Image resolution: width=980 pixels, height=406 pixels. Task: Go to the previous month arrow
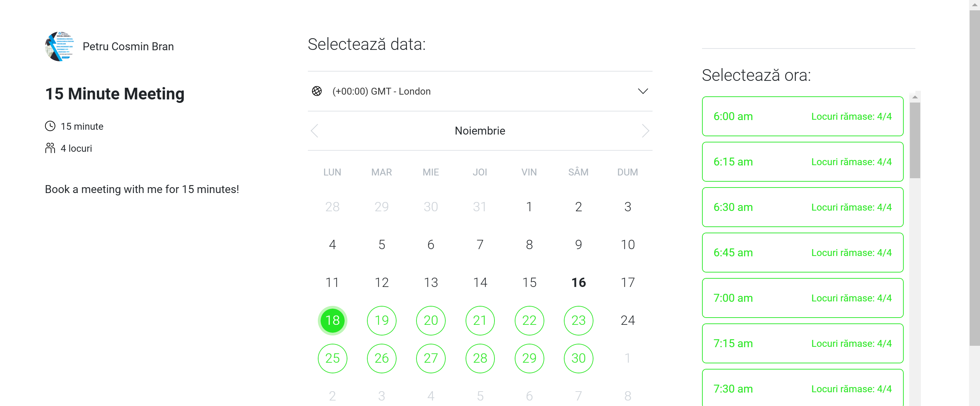pos(314,131)
